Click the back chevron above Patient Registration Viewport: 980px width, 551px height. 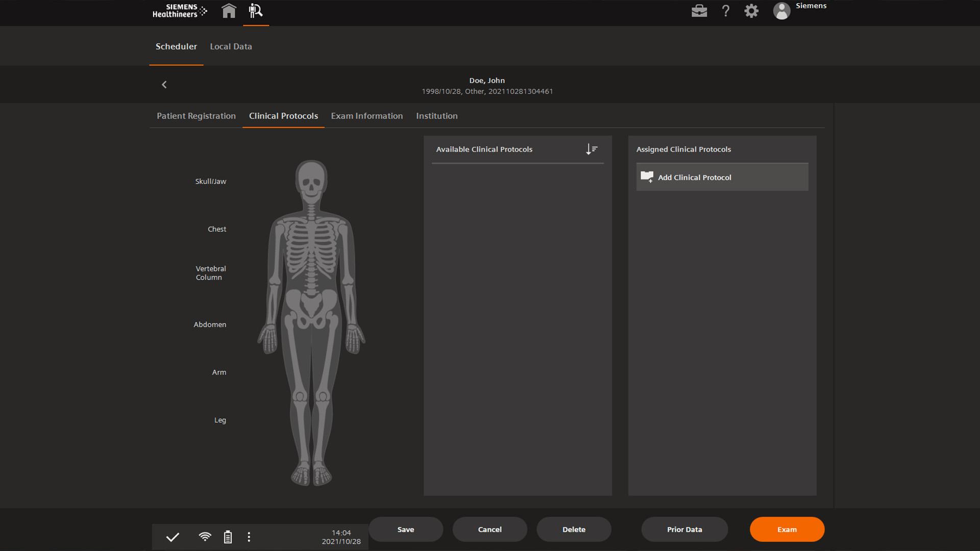click(x=164, y=84)
